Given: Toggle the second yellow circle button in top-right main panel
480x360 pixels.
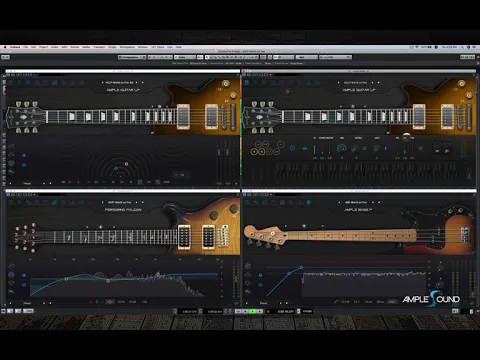Looking at the screenshot, I should click(x=262, y=152).
